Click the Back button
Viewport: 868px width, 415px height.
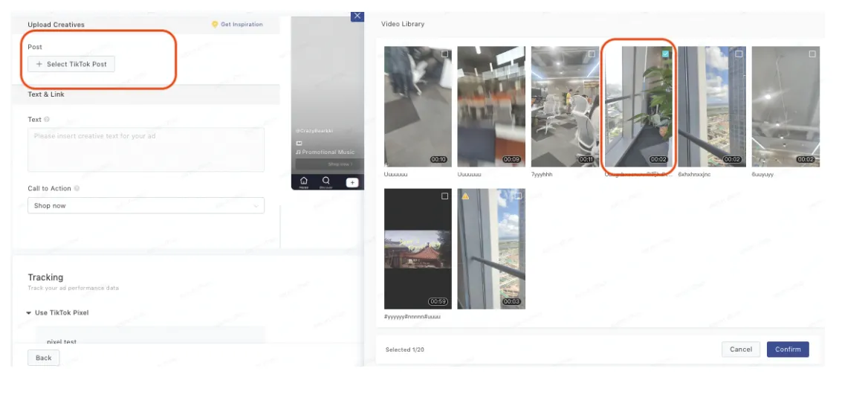(44, 358)
